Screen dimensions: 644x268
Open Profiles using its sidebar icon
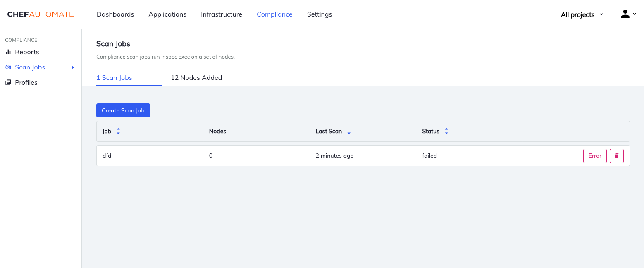point(8,82)
